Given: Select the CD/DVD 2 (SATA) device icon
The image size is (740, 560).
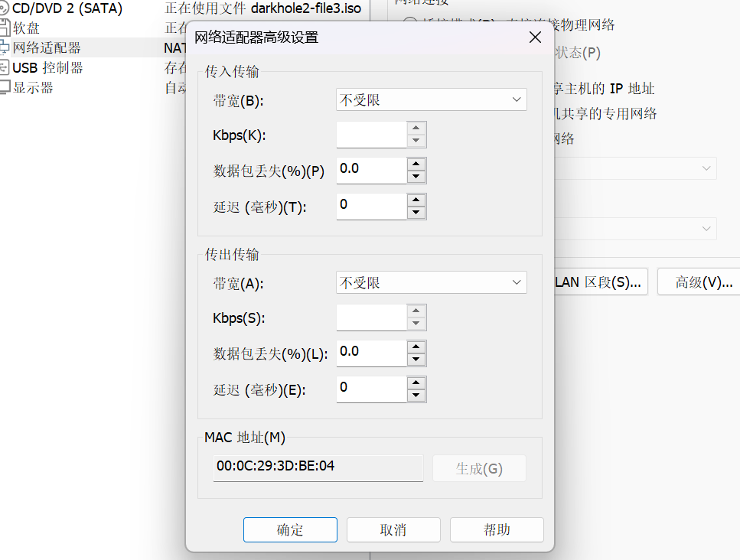Looking at the screenshot, I should (4, 10).
